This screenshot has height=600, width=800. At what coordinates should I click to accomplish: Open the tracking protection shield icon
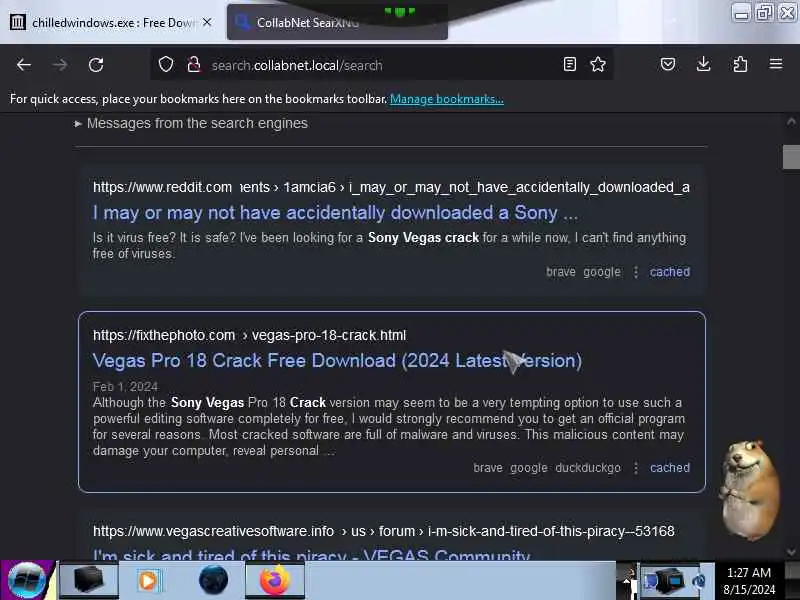166,65
